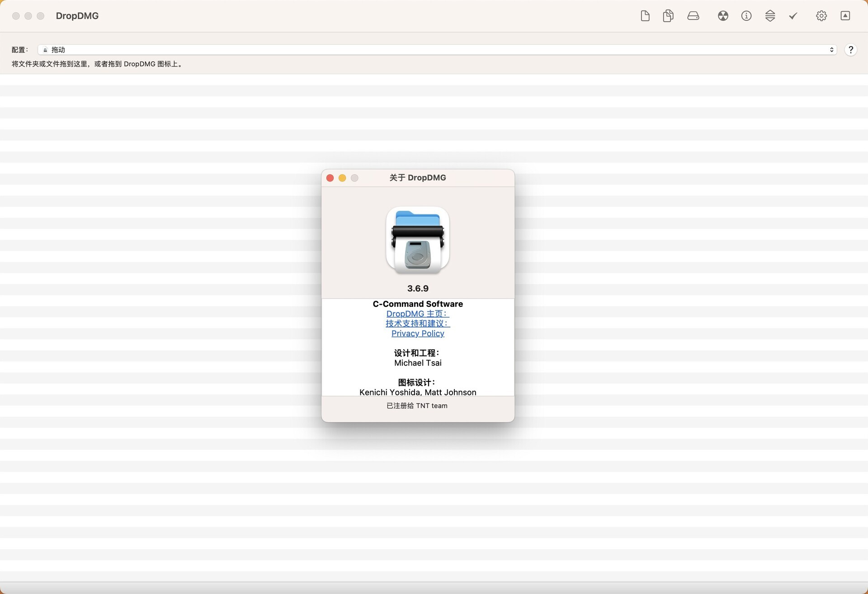Open the Privacy Policy link

[417, 333]
